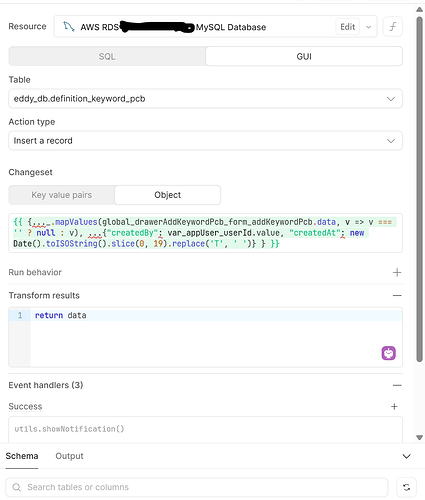Click the refresh schema icon
Image resolution: width=425 pixels, height=500 pixels.
click(x=406, y=487)
